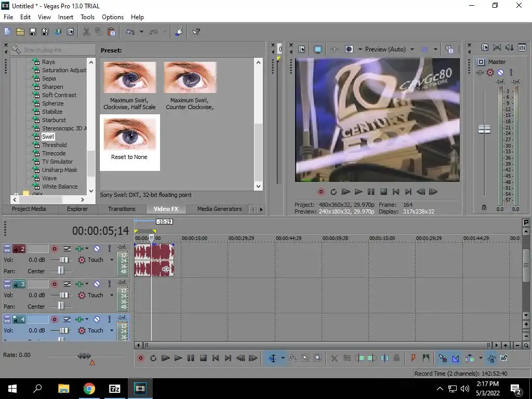Click the New project icon
This screenshot has width=532, height=399.
coord(7,32)
